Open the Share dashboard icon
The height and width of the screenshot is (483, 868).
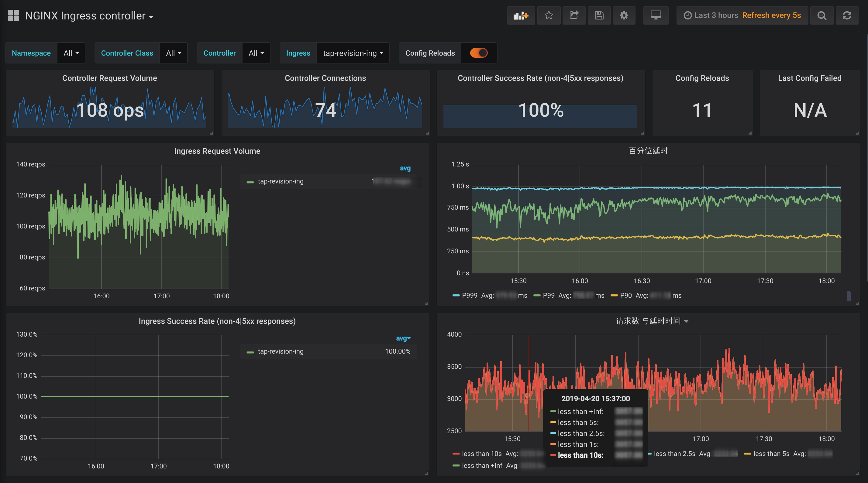point(574,15)
